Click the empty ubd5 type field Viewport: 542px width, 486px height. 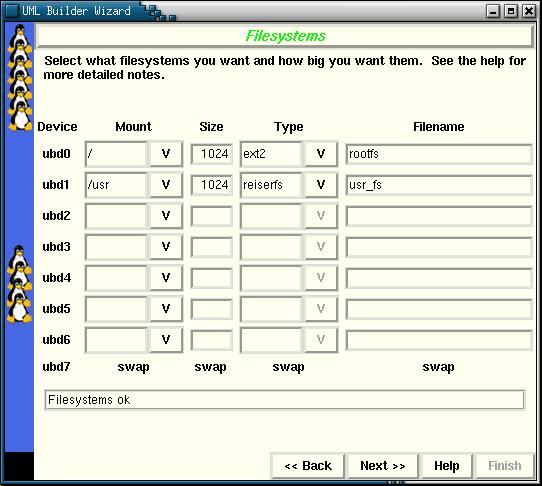[272, 308]
